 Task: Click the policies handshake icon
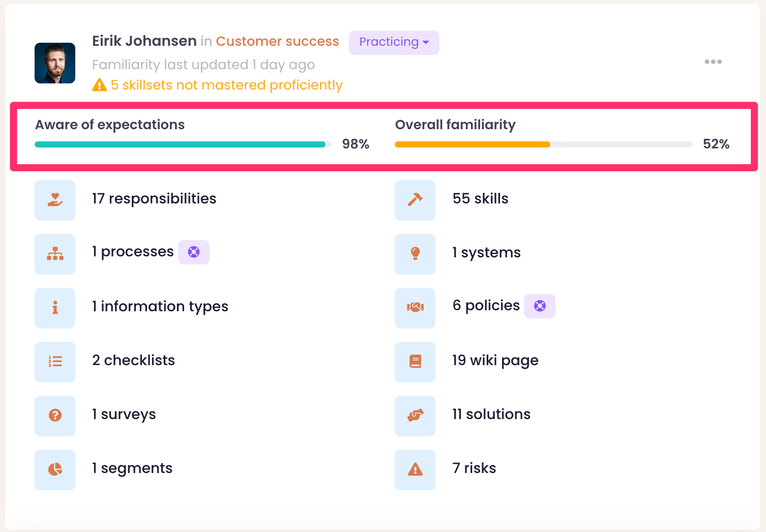pos(415,308)
